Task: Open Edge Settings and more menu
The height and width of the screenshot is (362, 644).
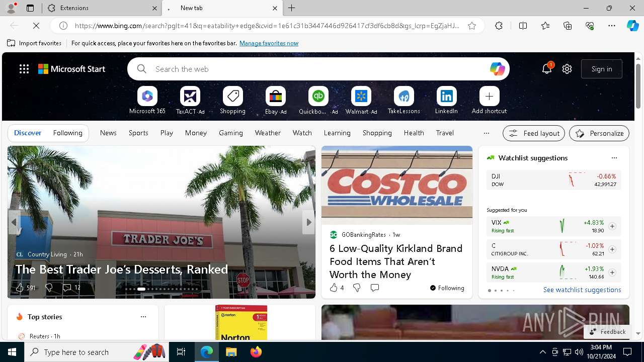Action: [x=612, y=26]
